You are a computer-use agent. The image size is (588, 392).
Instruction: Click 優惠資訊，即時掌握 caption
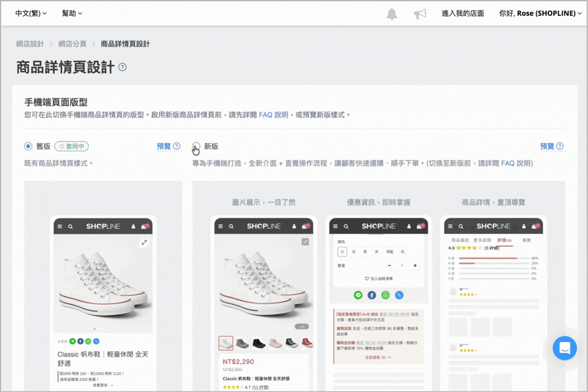pyautogui.click(x=378, y=203)
